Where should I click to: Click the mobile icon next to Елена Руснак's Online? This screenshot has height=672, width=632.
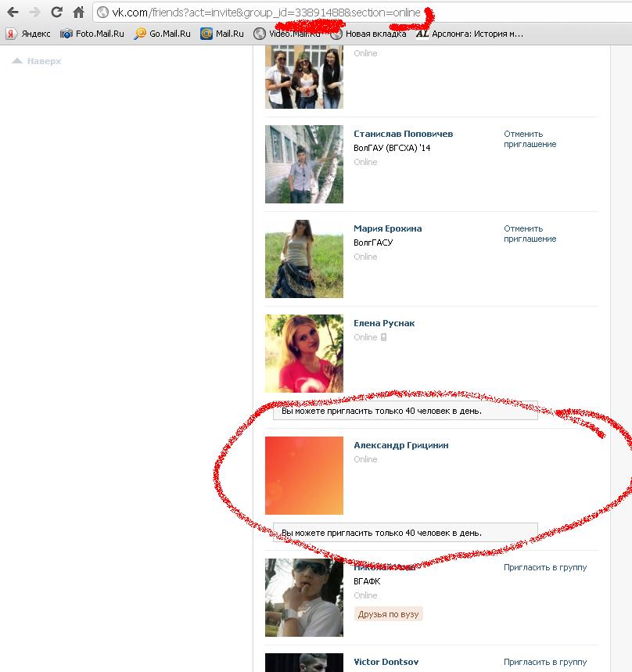point(383,337)
